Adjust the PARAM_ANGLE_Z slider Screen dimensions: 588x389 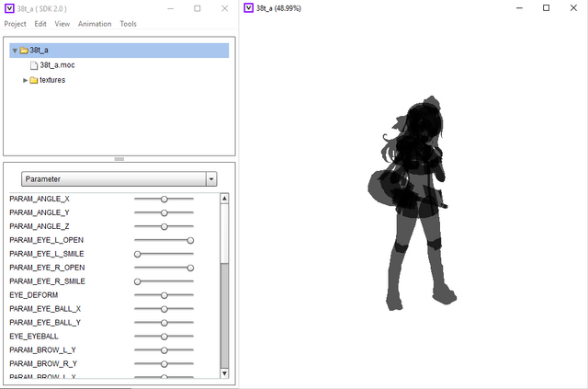click(164, 226)
